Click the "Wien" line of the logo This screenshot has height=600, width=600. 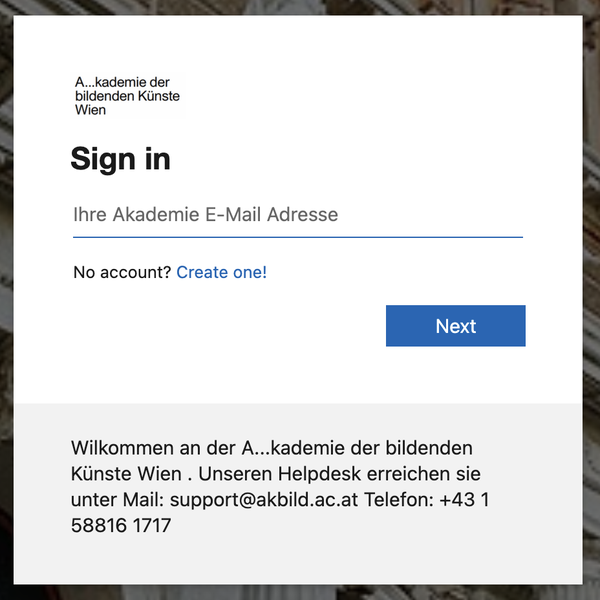[x=90, y=109]
